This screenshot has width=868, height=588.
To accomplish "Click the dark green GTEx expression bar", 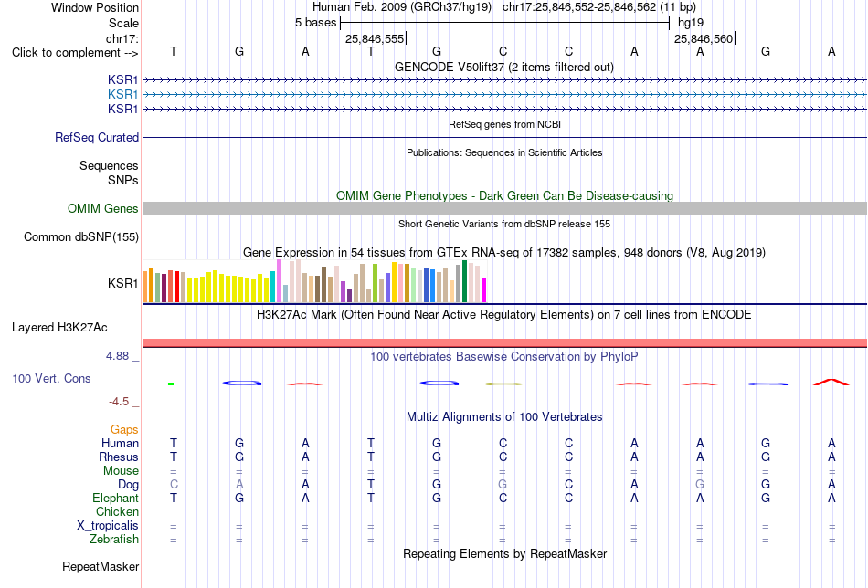I will [x=464, y=281].
